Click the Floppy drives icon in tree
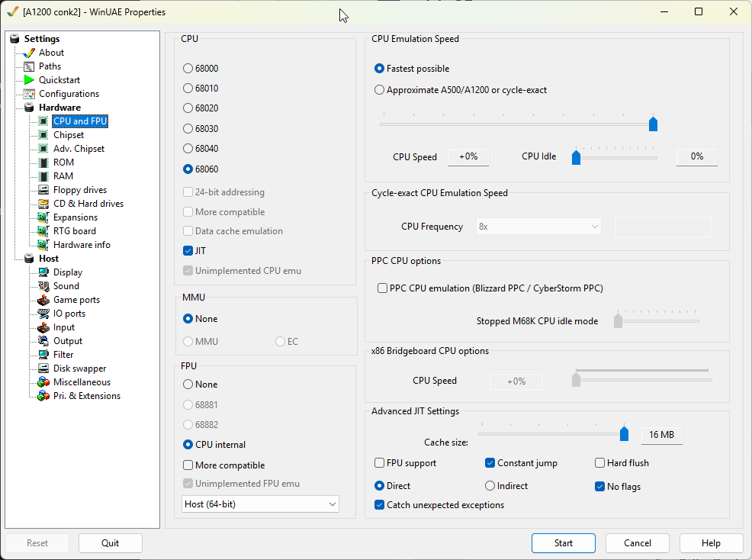This screenshot has width=752, height=560. [43, 190]
